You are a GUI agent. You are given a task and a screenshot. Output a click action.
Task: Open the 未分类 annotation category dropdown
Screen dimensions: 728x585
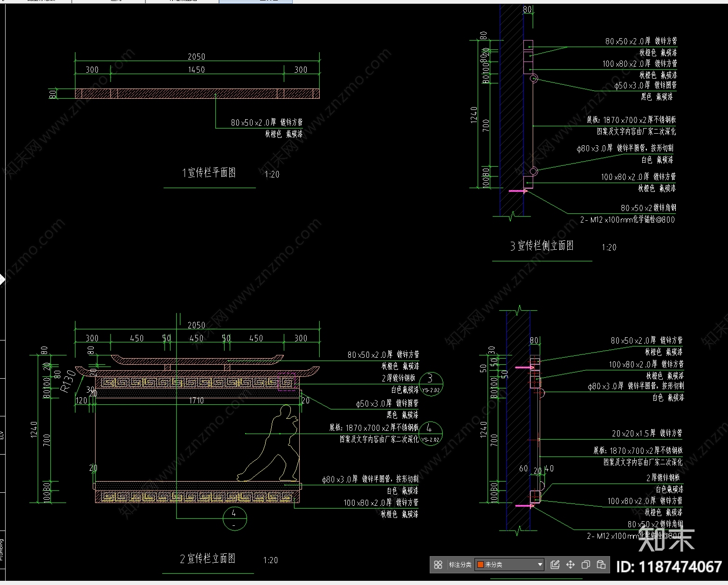(x=509, y=565)
